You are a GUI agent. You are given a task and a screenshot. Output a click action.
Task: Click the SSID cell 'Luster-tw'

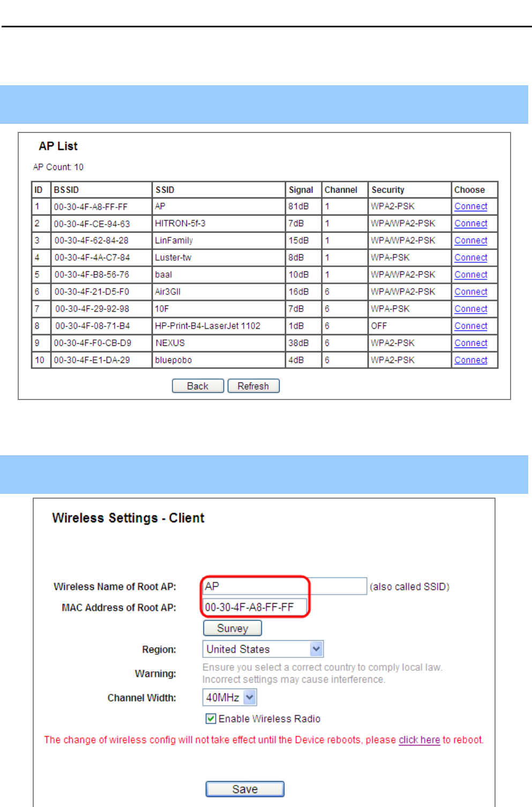pyautogui.click(x=219, y=258)
